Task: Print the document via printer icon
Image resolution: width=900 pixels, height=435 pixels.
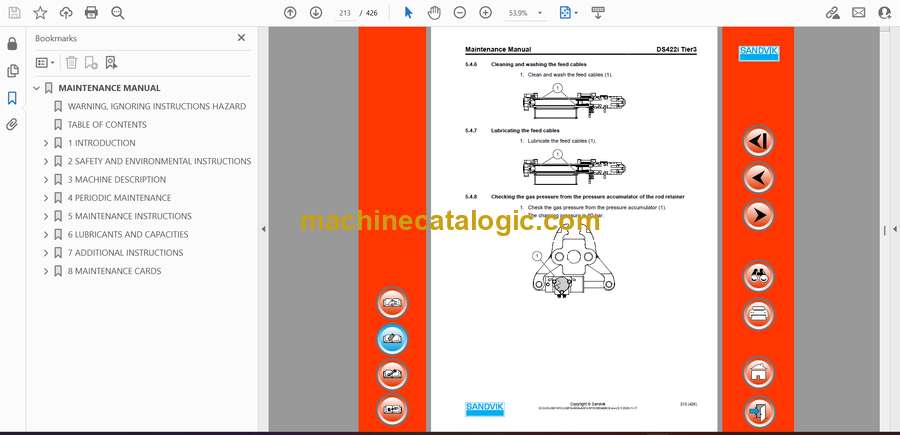Action: coord(91,13)
